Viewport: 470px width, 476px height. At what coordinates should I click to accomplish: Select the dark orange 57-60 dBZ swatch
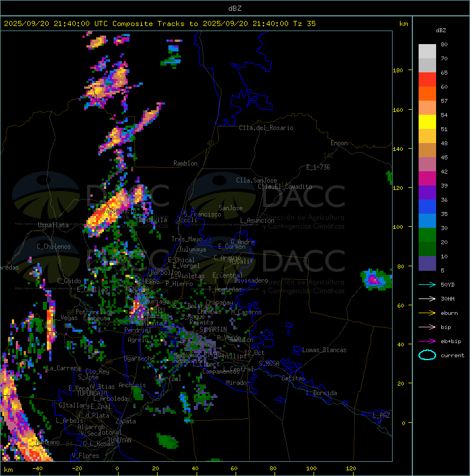[x=427, y=94]
